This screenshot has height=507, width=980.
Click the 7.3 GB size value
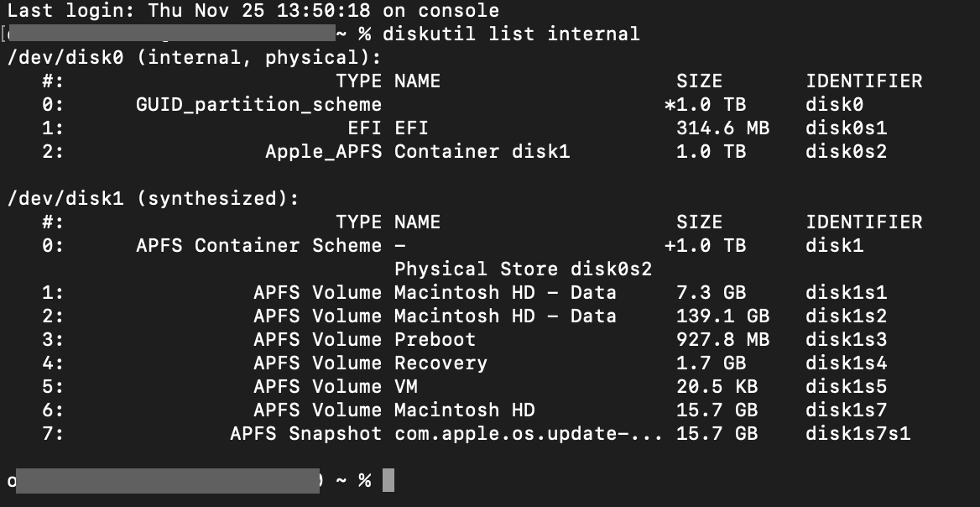[711, 293]
